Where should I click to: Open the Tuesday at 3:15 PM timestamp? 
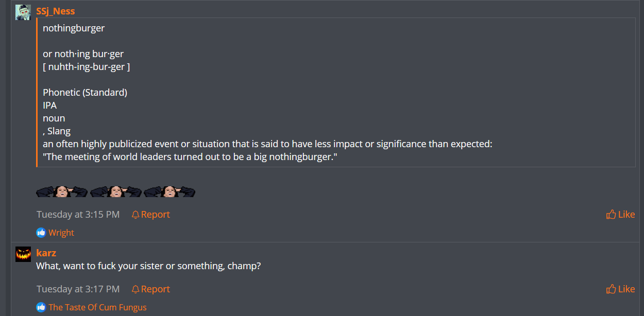78,215
